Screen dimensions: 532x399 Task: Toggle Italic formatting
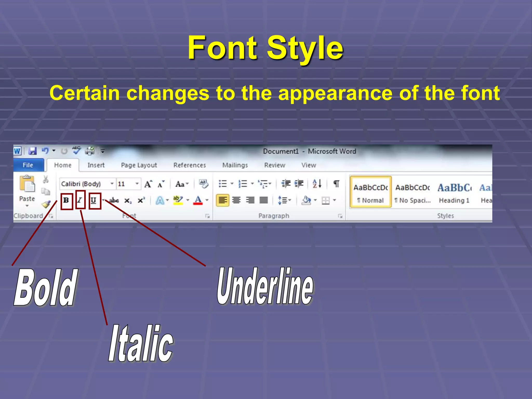[80, 200]
